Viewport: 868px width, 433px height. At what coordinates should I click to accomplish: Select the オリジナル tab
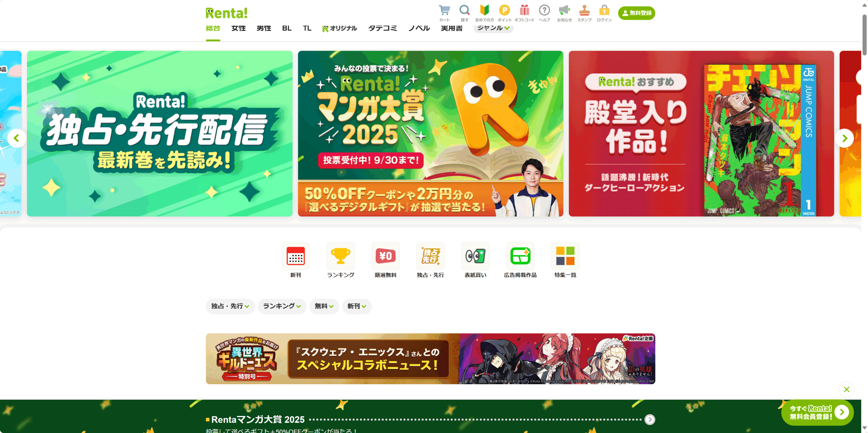coord(340,28)
